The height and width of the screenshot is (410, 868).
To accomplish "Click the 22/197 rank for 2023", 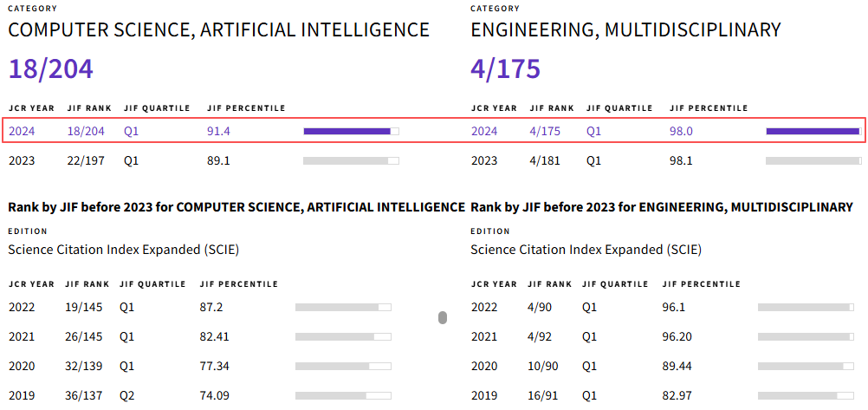I will [85, 160].
